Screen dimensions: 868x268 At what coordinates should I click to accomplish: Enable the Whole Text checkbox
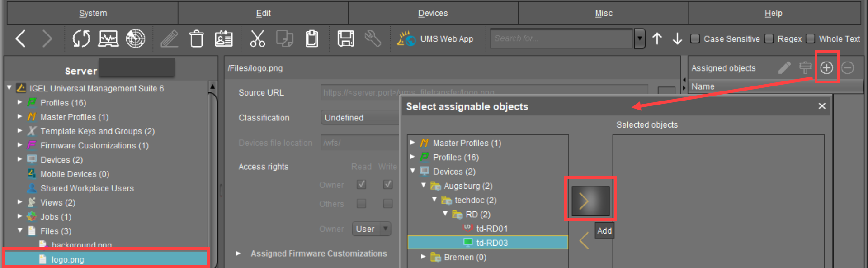point(811,39)
